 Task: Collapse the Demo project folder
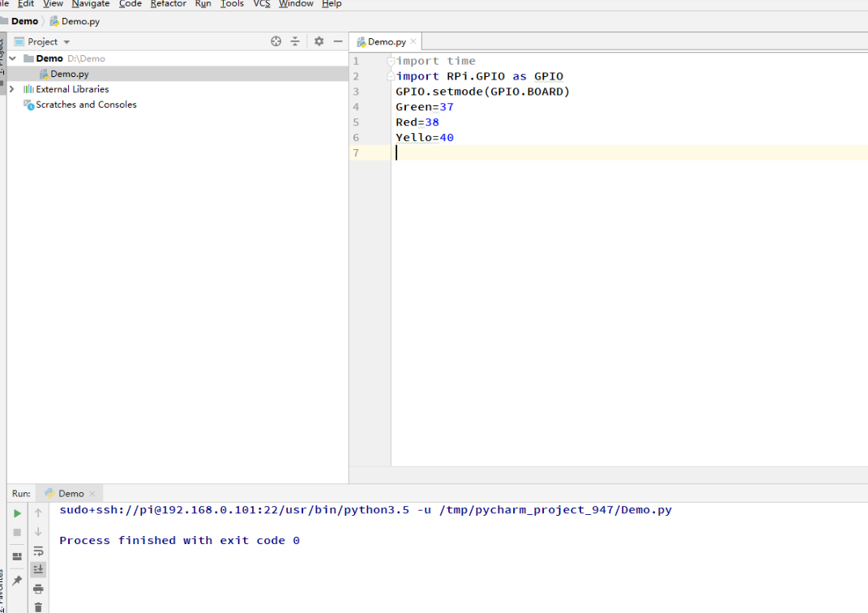tap(13, 58)
